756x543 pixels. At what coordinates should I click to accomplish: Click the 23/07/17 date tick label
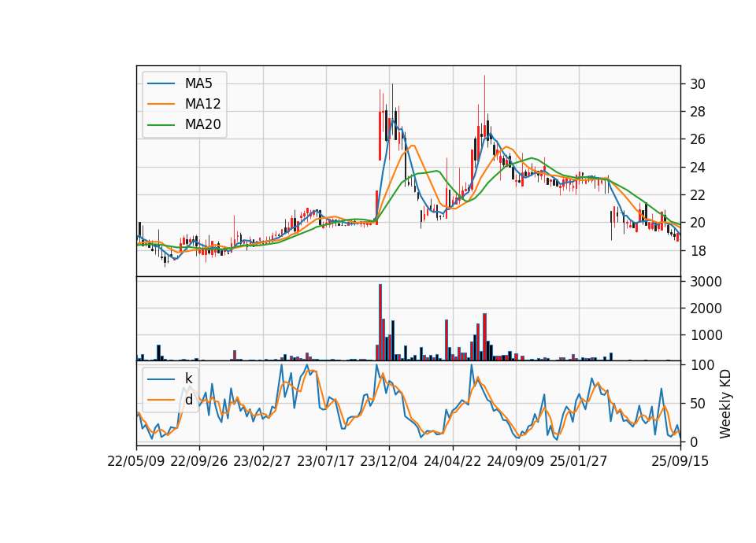coord(326,461)
